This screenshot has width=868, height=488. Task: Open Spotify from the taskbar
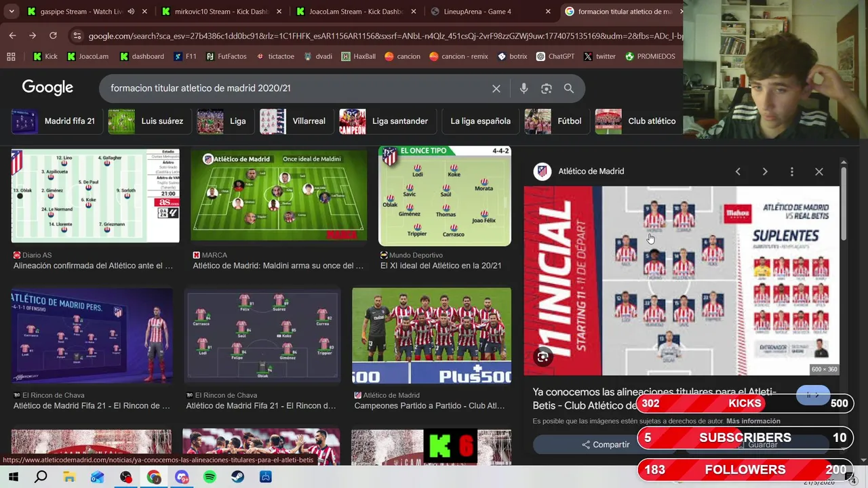pos(210,477)
